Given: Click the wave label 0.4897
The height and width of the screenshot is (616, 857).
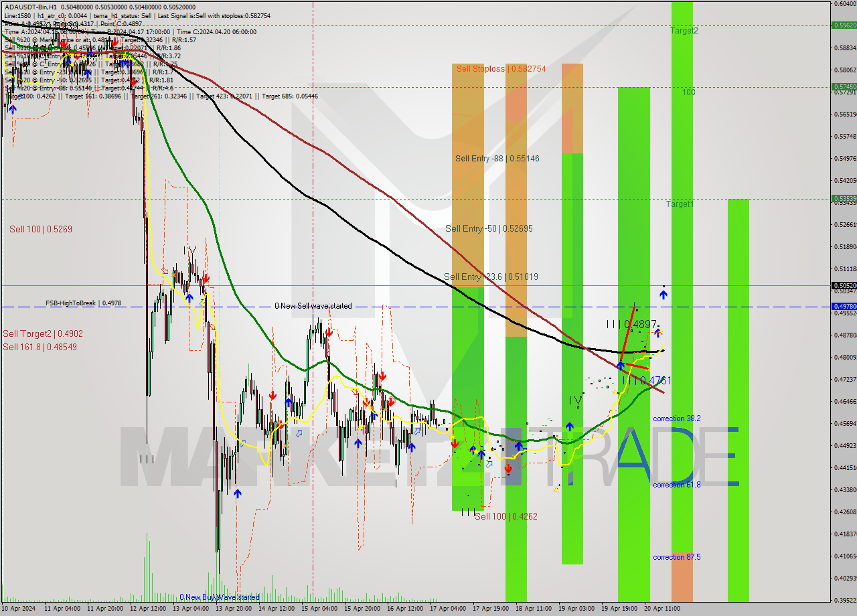Looking at the screenshot, I should [x=631, y=324].
